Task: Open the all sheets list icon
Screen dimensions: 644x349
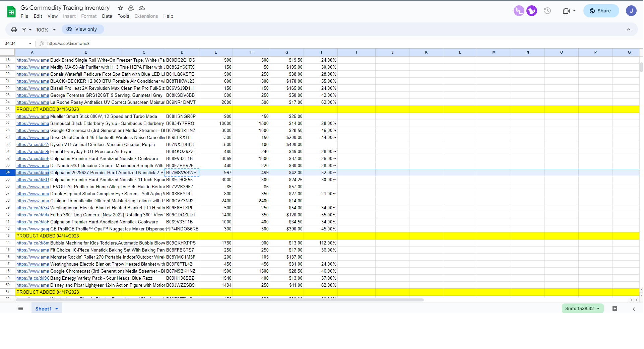Action: pyautogui.click(x=21, y=308)
